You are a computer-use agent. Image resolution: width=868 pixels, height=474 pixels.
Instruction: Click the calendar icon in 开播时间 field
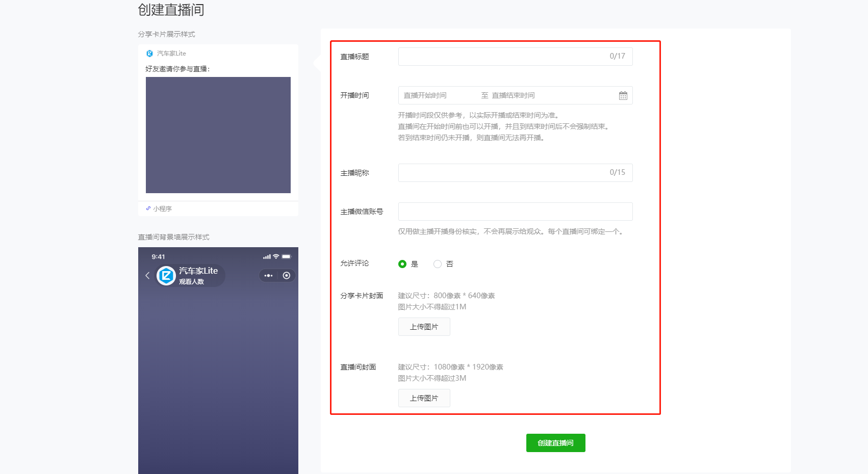point(623,96)
